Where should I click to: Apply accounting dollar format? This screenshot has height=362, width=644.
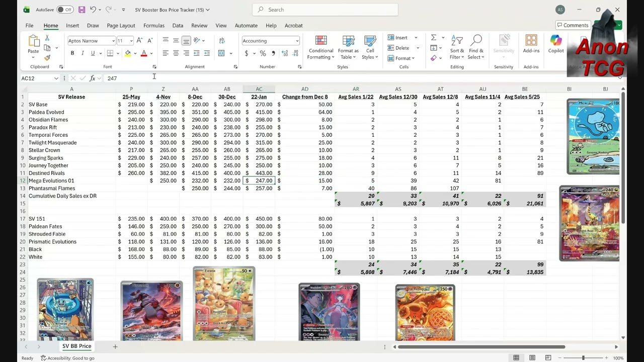pyautogui.click(x=246, y=53)
